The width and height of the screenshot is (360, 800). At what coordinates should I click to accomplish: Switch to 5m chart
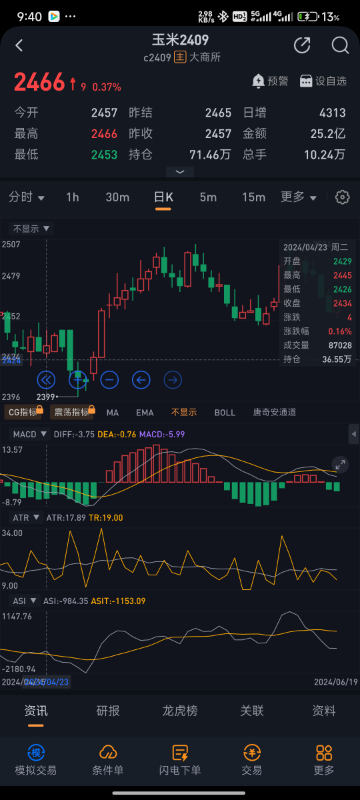pos(208,197)
